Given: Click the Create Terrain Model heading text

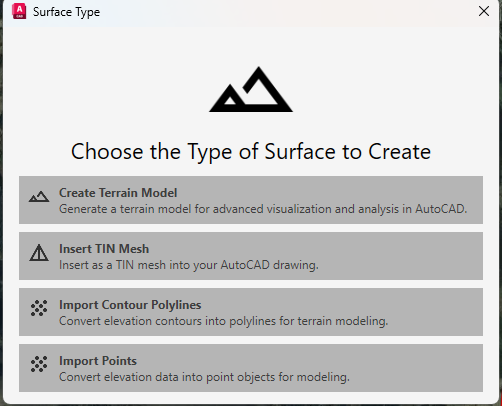Looking at the screenshot, I should tap(118, 193).
